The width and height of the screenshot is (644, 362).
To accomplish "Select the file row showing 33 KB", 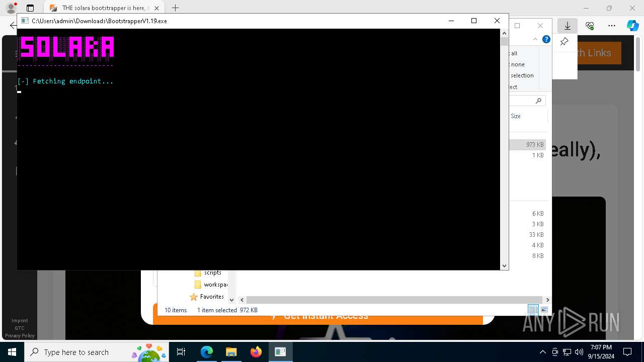I will (527, 235).
